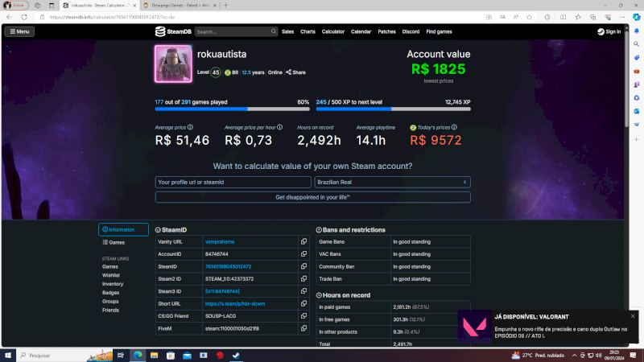Image resolution: width=644 pixels, height=362 pixels.
Task: Click the profile url or steamid field
Action: click(x=233, y=183)
